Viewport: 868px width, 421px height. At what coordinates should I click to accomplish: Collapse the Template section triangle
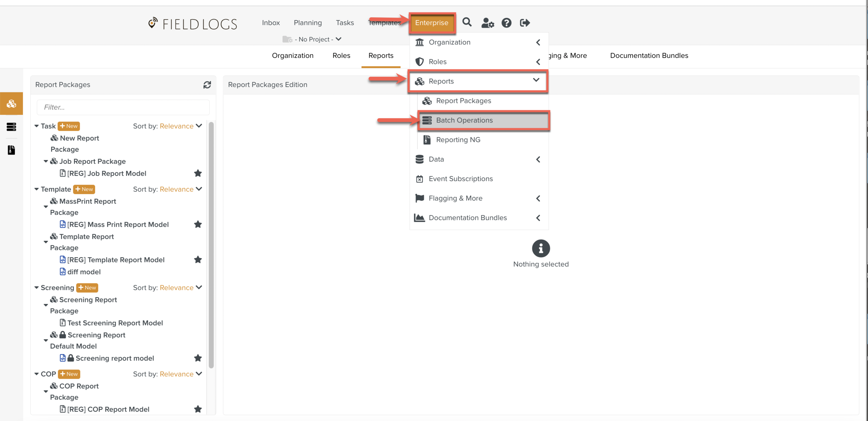[36, 189]
